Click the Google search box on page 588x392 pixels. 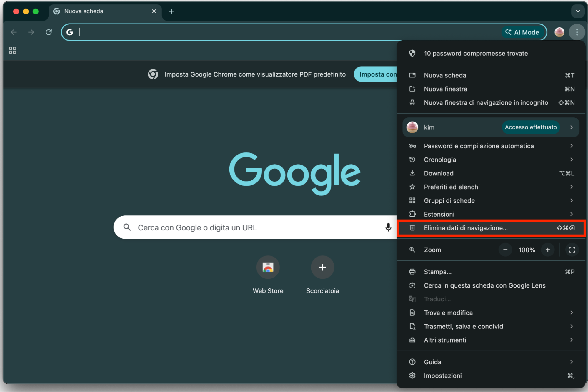[x=255, y=227]
